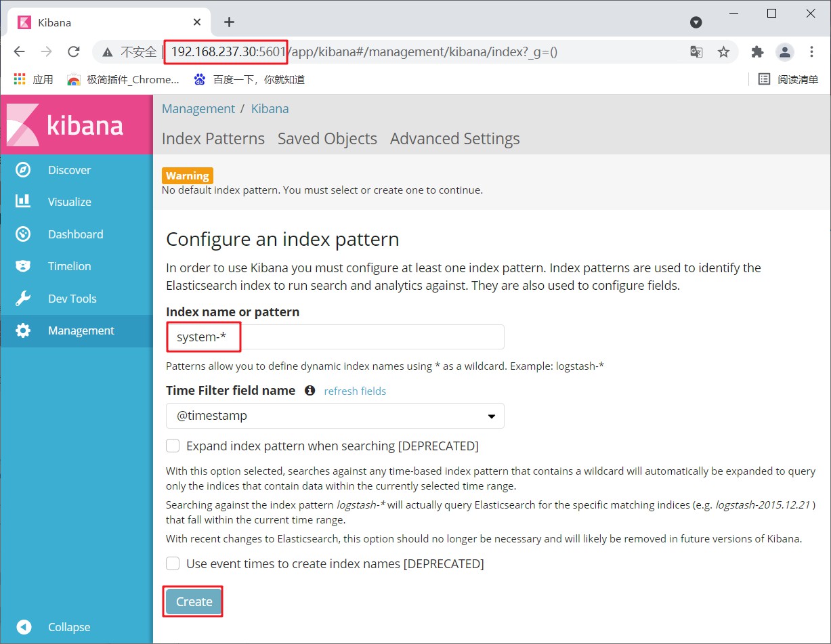Click the browser address bar URL
The height and width of the screenshot is (644, 831).
pyautogui.click(x=364, y=51)
